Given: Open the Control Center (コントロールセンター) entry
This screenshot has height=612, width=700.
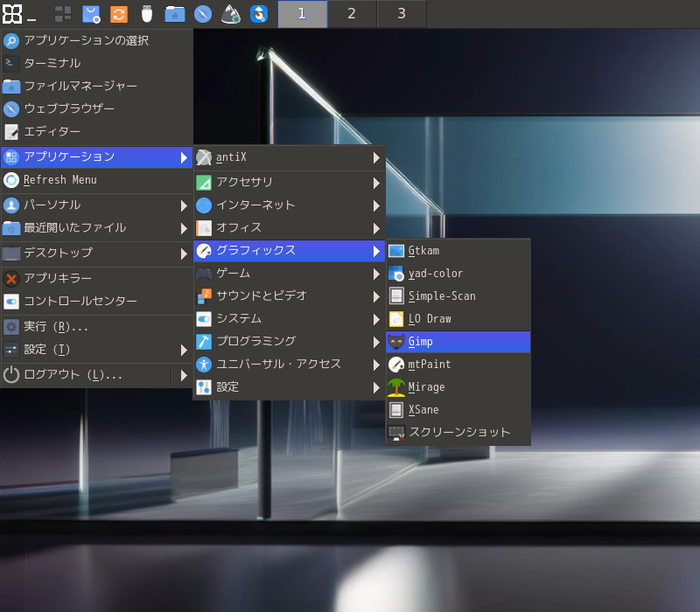Looking at the screenshot, I should [80, 302].
